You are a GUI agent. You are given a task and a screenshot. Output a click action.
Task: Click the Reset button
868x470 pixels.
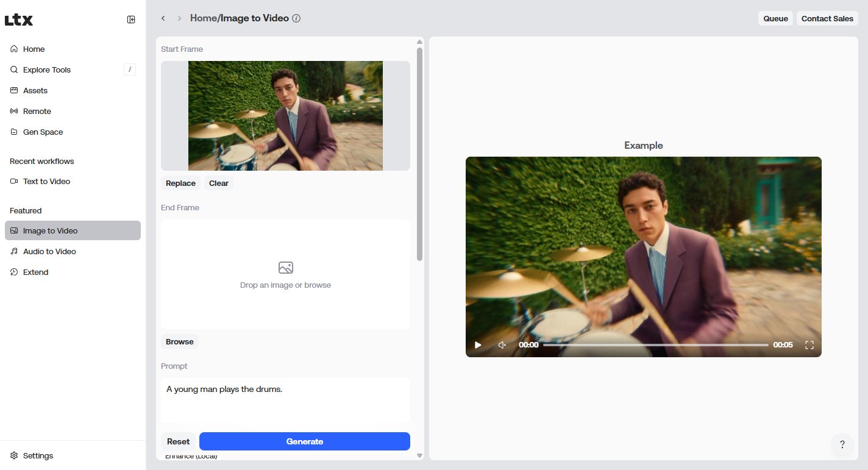click(x=179, y=441)
